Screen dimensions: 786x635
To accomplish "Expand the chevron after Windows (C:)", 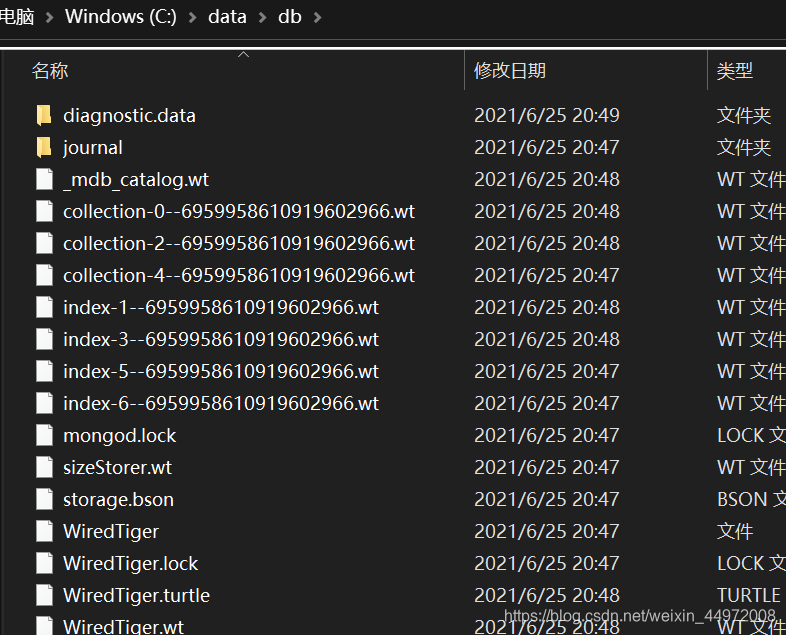I will pyautogui.click(x=192, y=18).
